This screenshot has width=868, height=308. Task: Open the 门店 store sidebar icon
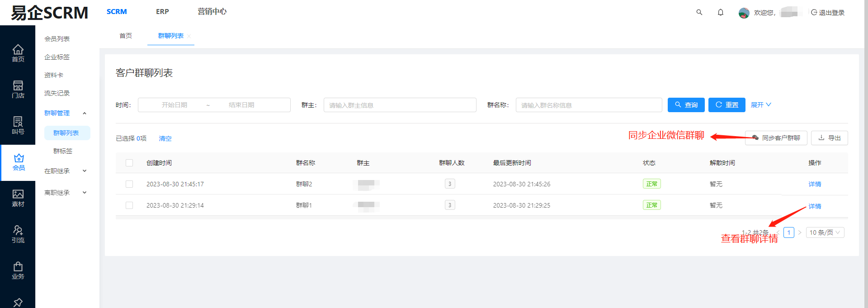click(18, 90)
